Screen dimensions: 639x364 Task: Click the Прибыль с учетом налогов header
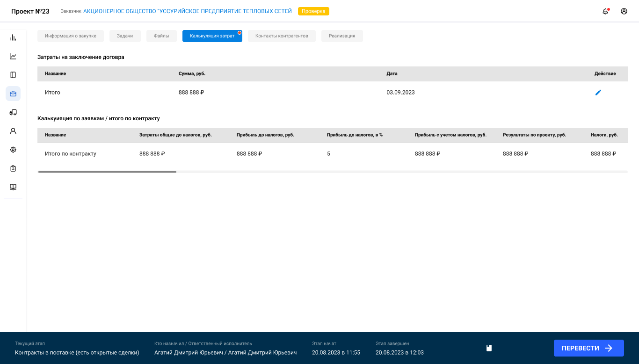(450, 135)
